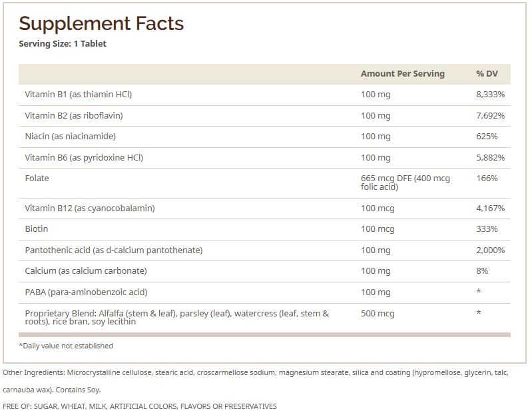Click the 2,000% daily value for Pantothenic acid
Image resolution: width=532 pixels, height=411 pixels.
(x=491, y=250)
